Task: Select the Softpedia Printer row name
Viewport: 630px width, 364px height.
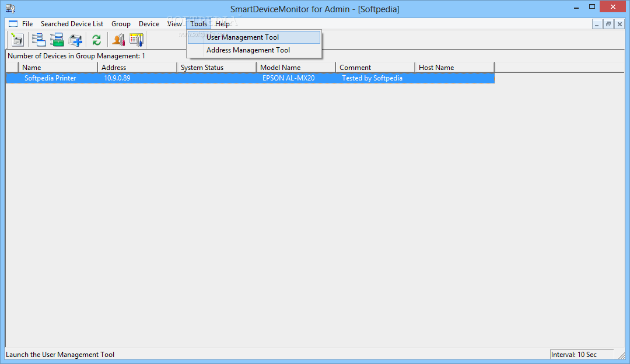Action: coord(50,78)
